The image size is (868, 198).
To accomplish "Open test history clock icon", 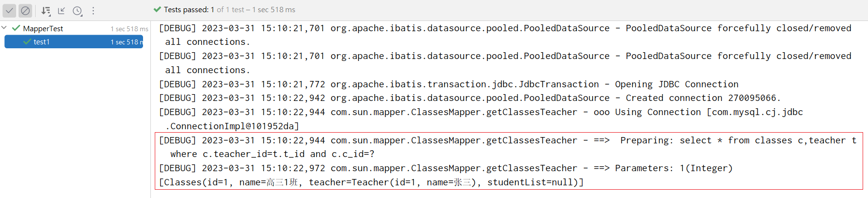I will click(x=78, y=10).
